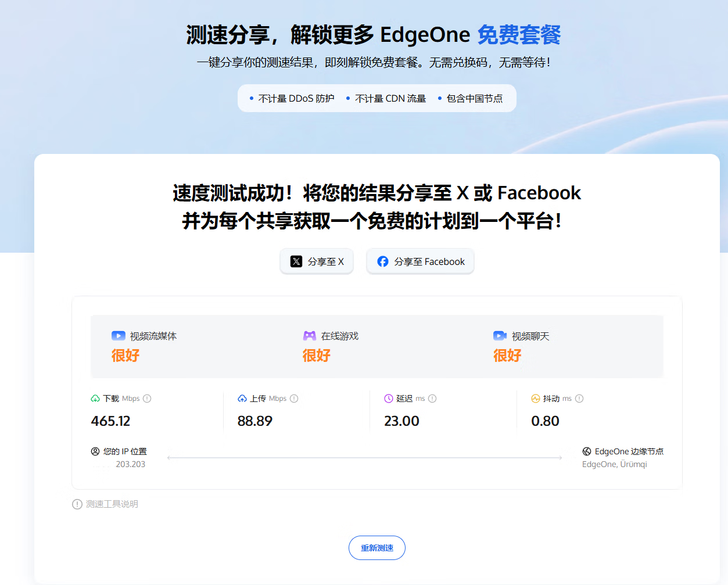Click the download cloud icon
728x585 pixels.
(95, 399)
